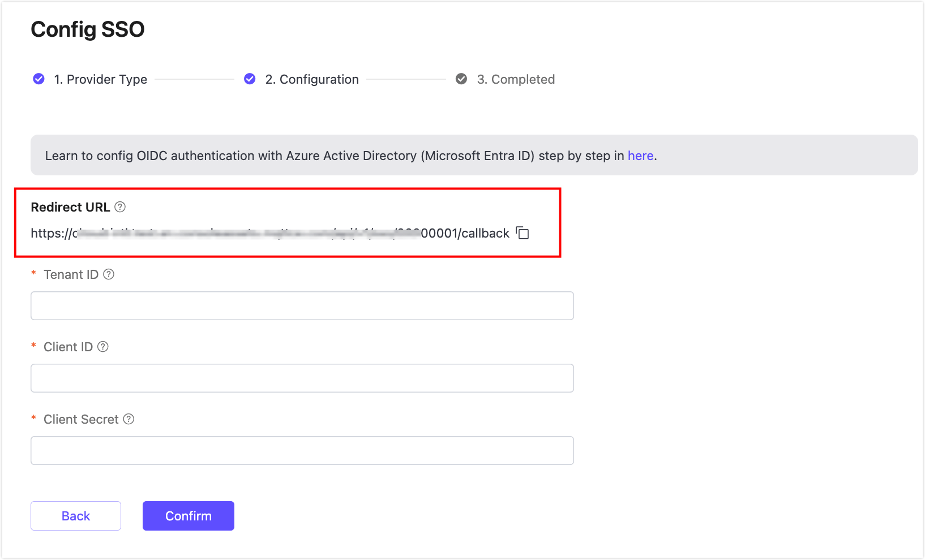Open the "here" link for the OIDC guide

tap(640, 156)
